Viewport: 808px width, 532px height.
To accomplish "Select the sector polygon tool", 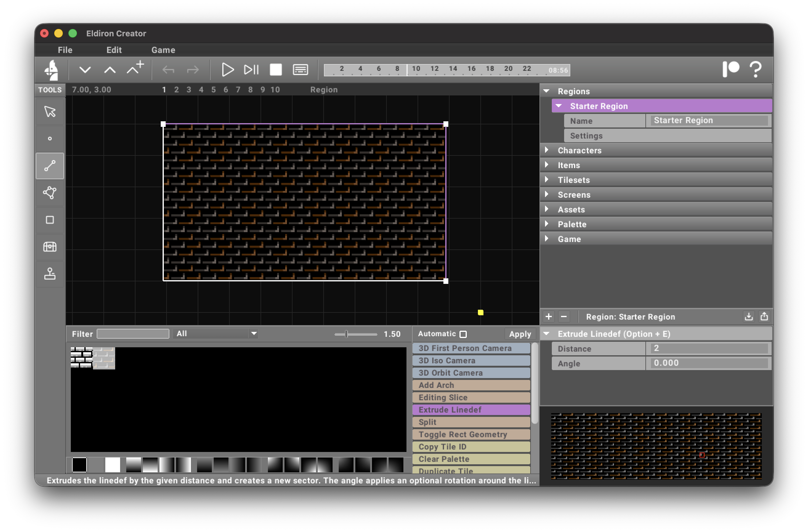I will click(50, 193).
